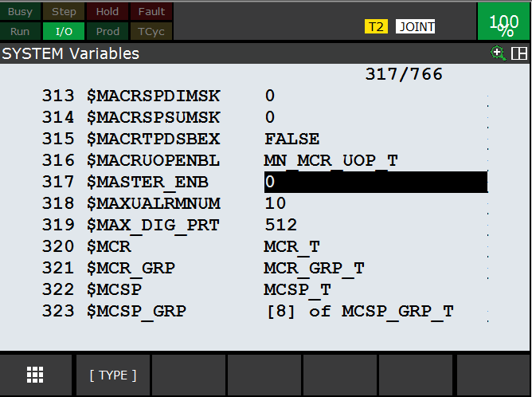Click the I/O status indicator
The image size is (532, 397).
pyautogui.click(x=64, y=31)
